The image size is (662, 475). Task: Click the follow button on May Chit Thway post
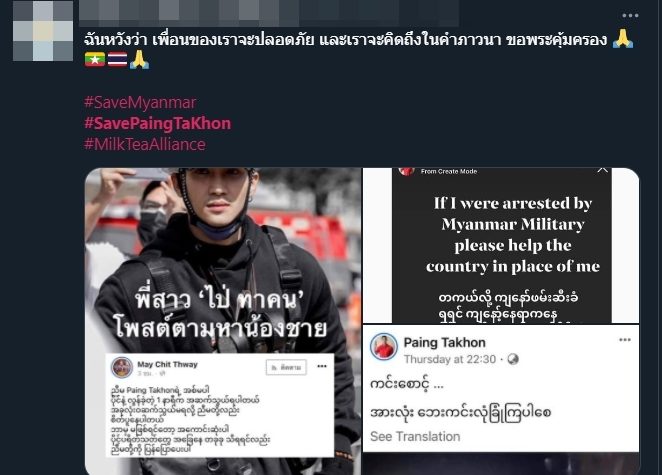(286, 367)
